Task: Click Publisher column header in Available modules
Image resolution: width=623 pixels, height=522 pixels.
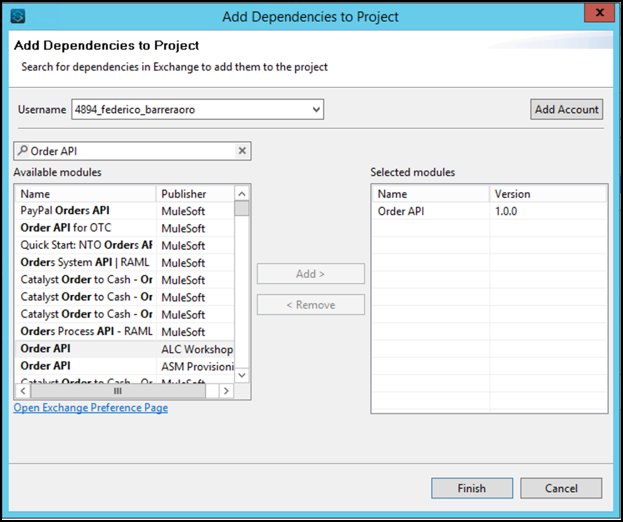Action: click(x=195, y=194)
